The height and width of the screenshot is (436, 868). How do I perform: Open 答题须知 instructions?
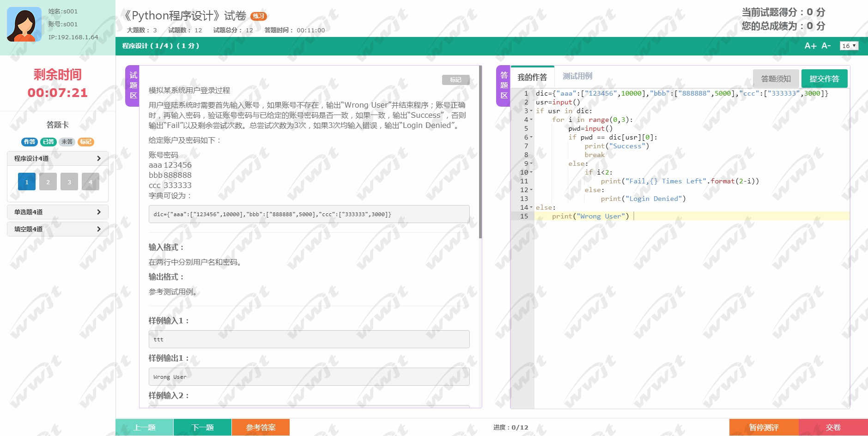pos(776,79)
